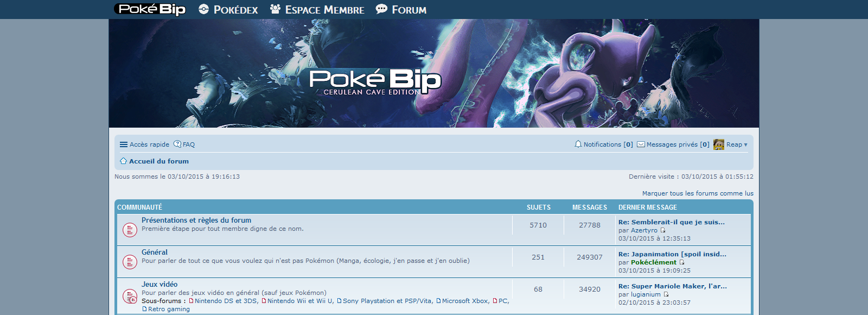The width and height of the screenshot is (868, 315).
Task: Click the Pokéball icon beside Pokédex
Action: click(x=203, y=9)
